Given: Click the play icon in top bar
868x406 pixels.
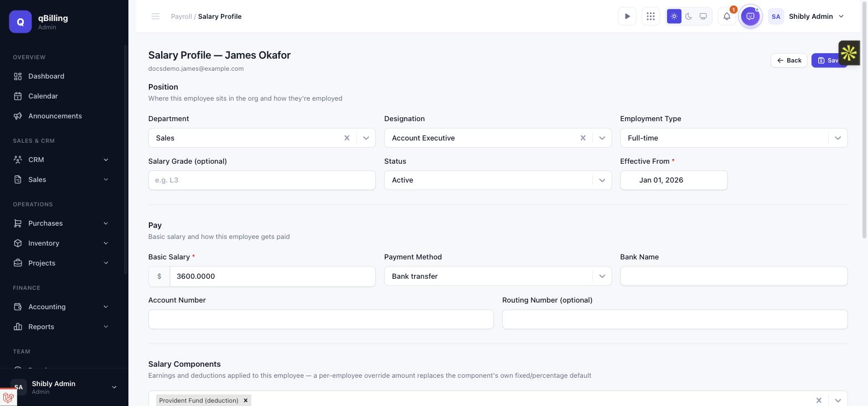Looking at the screenshot, I should [x=627, y=17].
